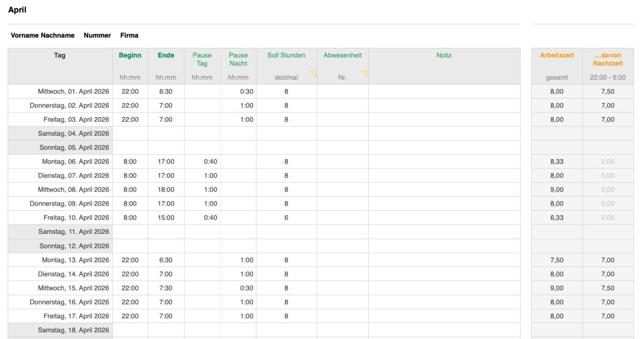
Task: Select Pause Tag cell for Montag, 06. April
Action: coord(202,162)
